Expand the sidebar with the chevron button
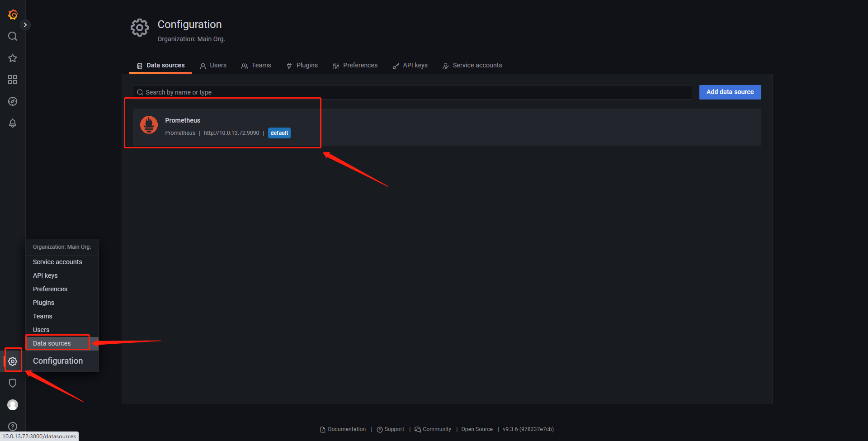The width and height of the screenshot is (868, 441). coord(25,25)
